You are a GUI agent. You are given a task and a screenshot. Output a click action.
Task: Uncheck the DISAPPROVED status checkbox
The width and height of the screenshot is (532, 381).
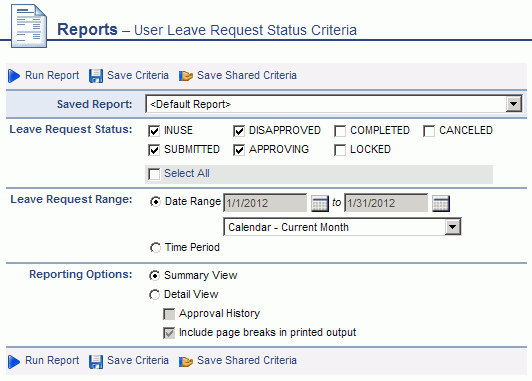coord(239,131)
